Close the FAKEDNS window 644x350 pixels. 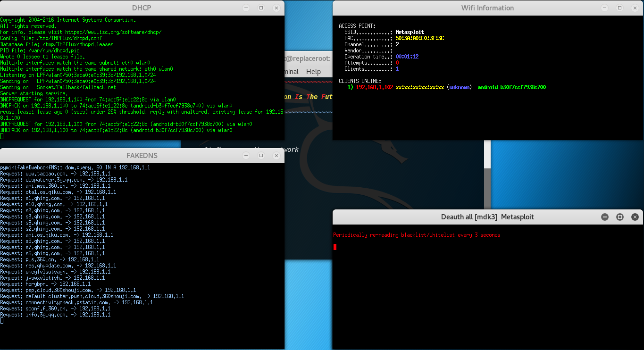coord(276,155)
